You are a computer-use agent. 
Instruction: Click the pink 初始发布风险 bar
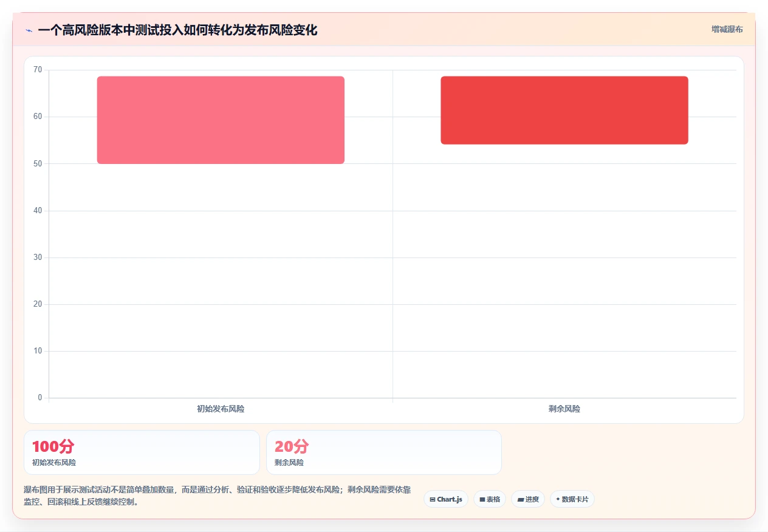click(x=221, y=120)
